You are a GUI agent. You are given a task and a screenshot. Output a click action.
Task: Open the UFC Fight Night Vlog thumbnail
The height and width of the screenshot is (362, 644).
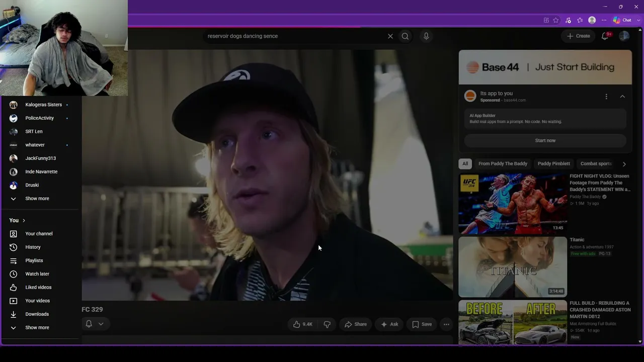(513, 204)
